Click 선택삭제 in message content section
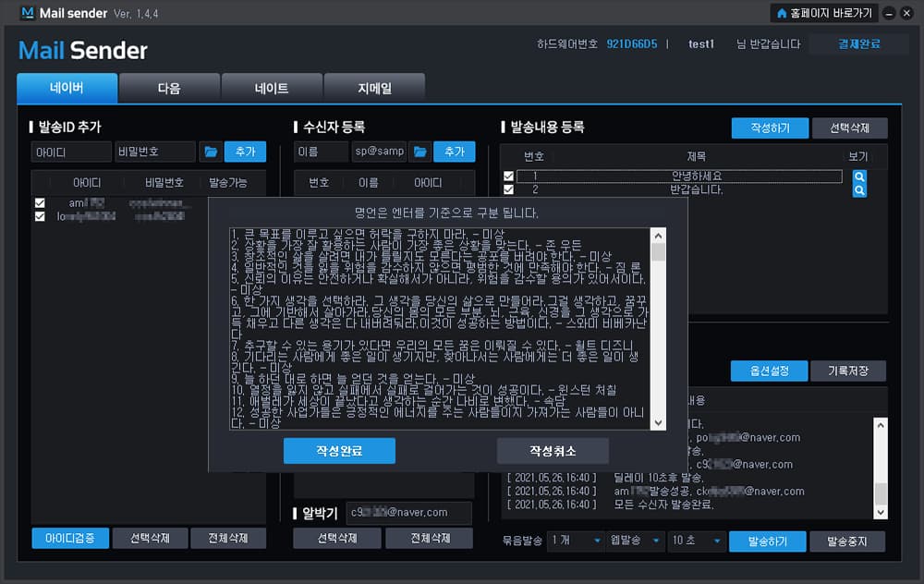The image size is (924, 584). 850,128
